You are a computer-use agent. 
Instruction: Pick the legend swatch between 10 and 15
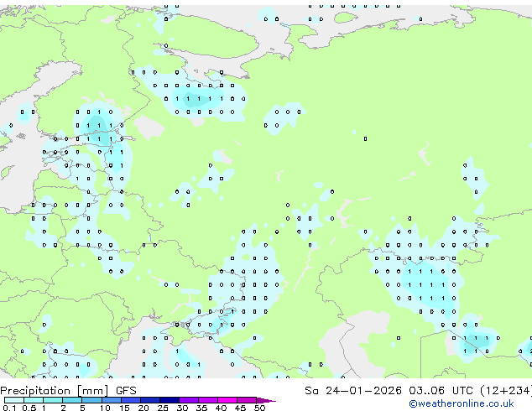point(112,400)
